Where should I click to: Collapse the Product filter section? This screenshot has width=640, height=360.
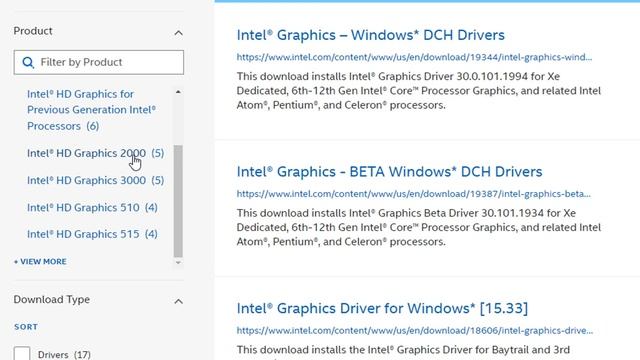[x=178, y=33]
